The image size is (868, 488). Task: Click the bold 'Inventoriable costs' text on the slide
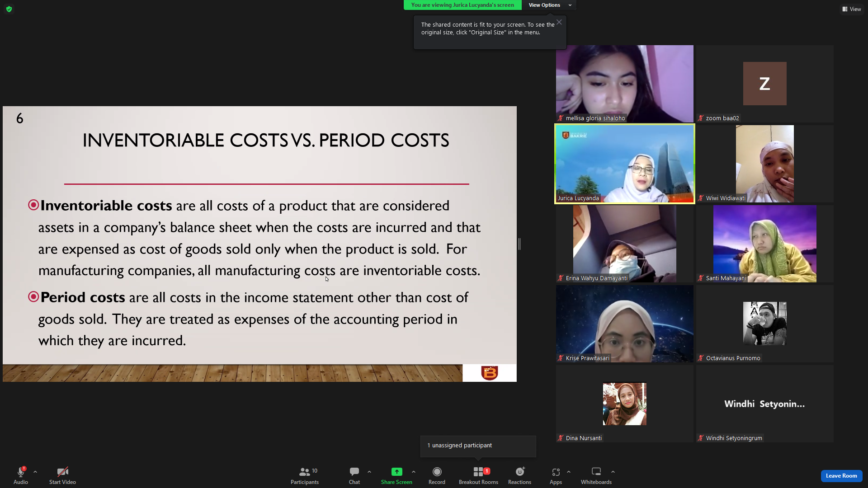tap(106, 206)
